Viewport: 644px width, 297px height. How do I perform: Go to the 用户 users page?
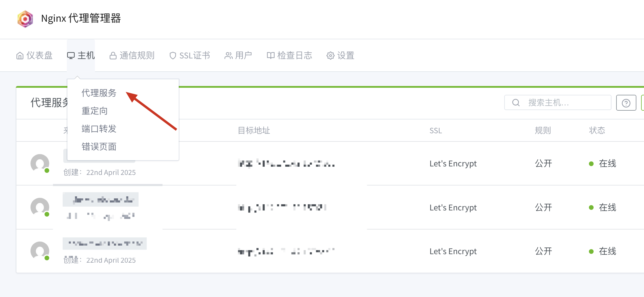coord(238,55)
